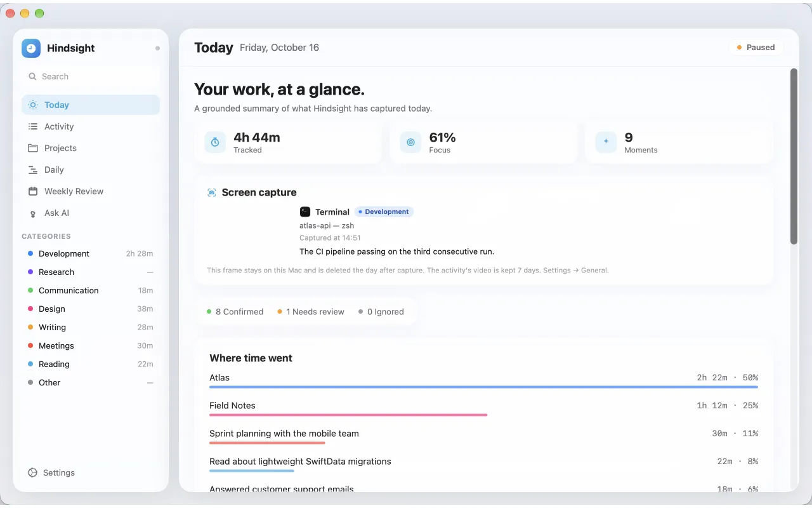Filter by 8 Confirmed

235,312
